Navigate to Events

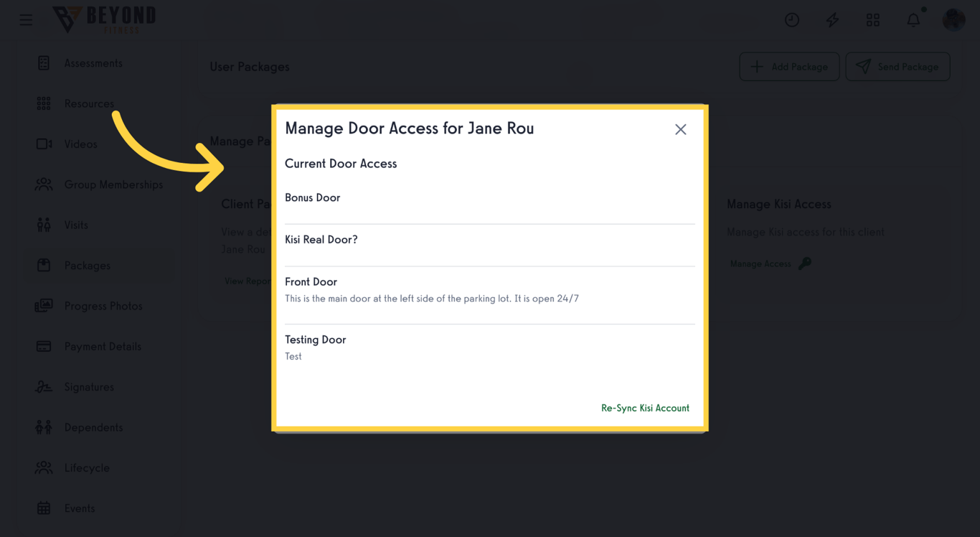[80, 508]
